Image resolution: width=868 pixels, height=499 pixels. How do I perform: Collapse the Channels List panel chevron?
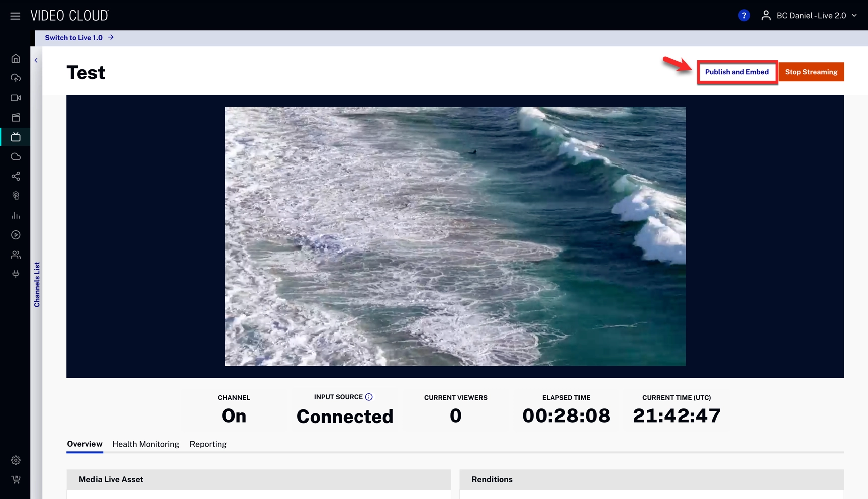(36, 60)
